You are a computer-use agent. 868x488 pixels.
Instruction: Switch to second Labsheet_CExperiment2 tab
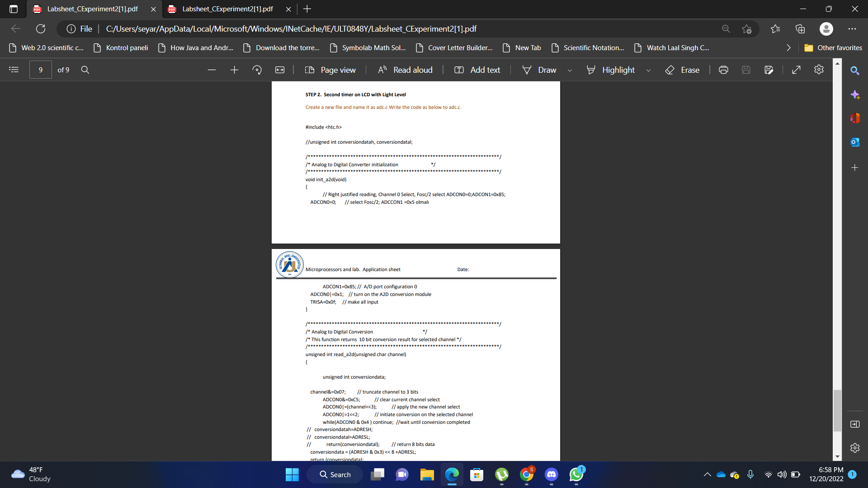227,9
